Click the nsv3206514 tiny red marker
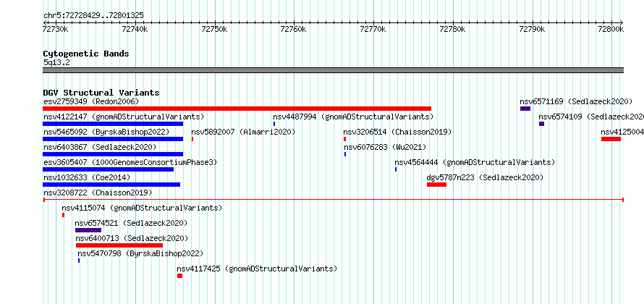Screen dimensions: 644x304 [344, 139]
